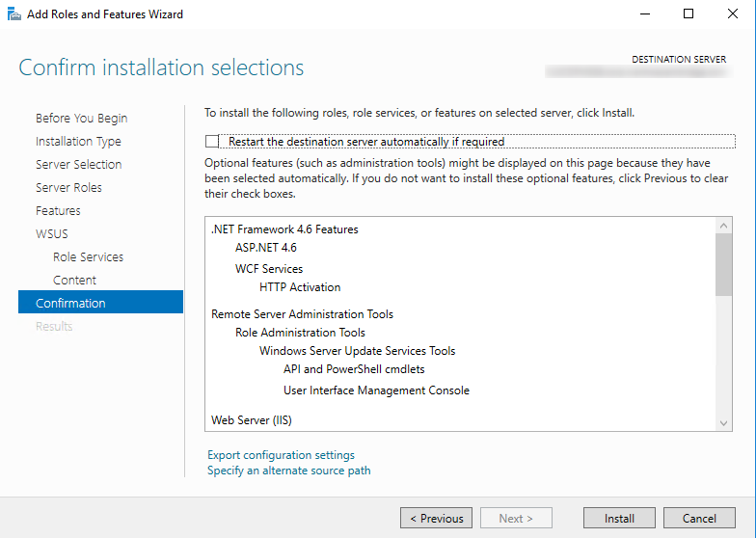756x538 pixels.
Task: Click the scrollbar thumb in selections list
Action: click(723, 264)
